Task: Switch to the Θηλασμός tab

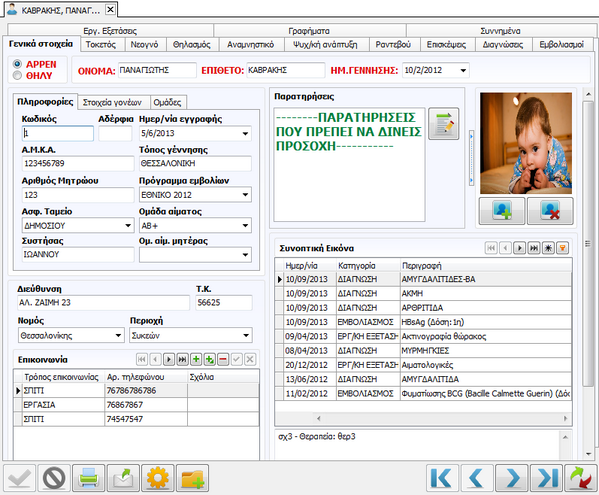Action: pos(192,45)
